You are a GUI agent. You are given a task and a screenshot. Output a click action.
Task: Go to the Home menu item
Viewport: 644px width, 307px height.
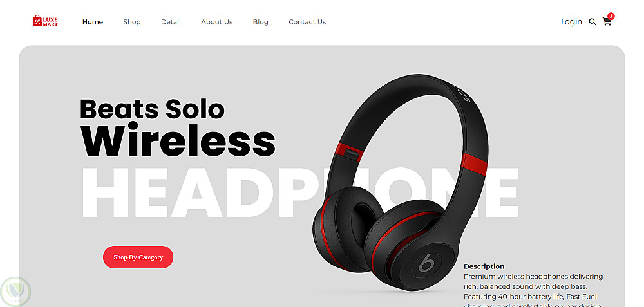coord(92,22)
